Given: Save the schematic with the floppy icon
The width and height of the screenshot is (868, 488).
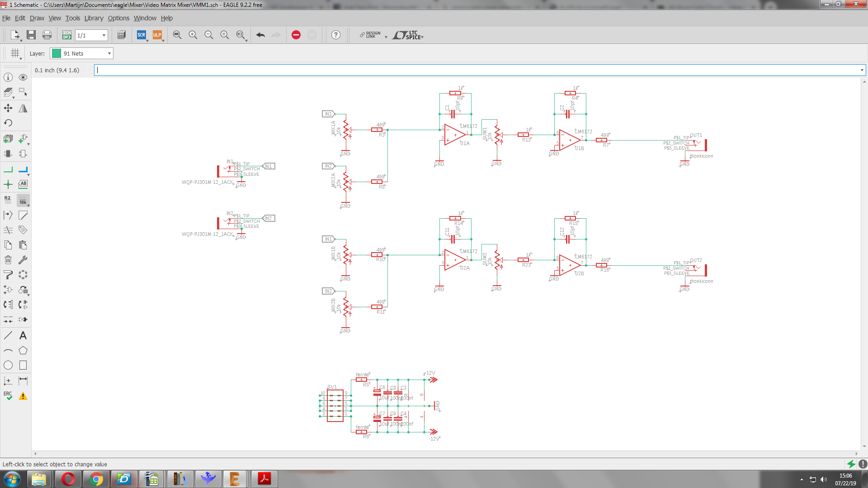Looking at the screenshot, I should click(x=31, y=35).
